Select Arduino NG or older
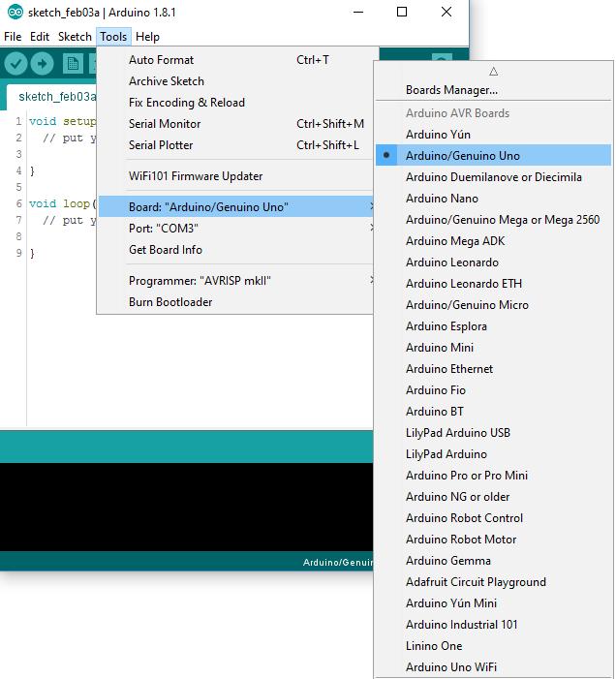The image size is (616, 679). (x=493, y=497)
